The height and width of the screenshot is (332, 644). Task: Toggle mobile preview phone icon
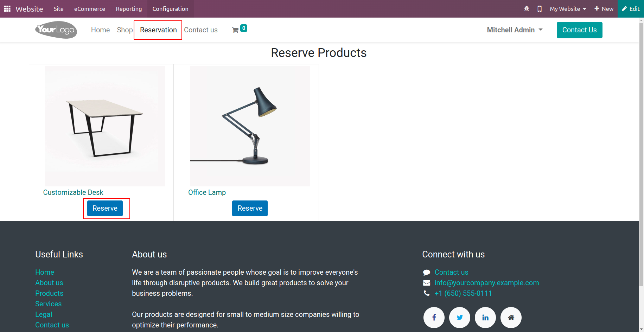point(540,9)
